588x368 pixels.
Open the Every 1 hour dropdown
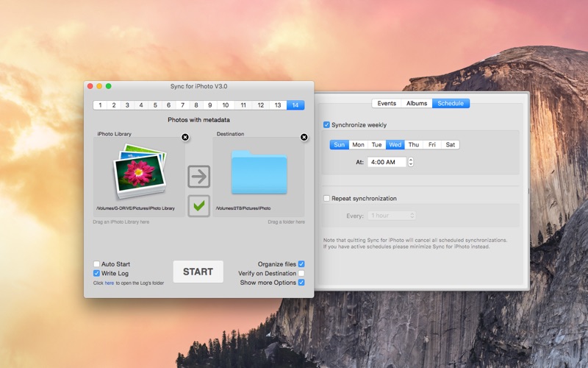(x=392, y=216)
